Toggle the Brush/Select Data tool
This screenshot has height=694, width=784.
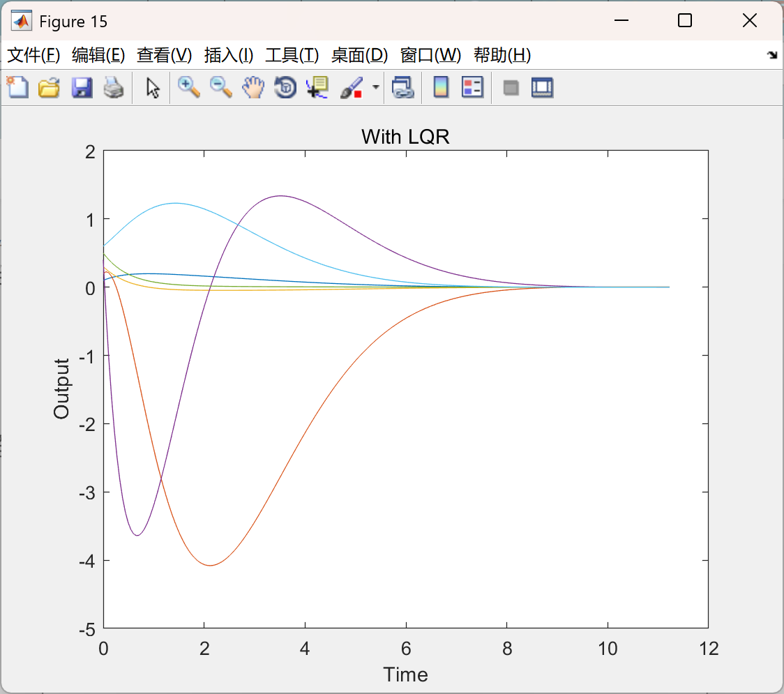click(x=352, y=87)
